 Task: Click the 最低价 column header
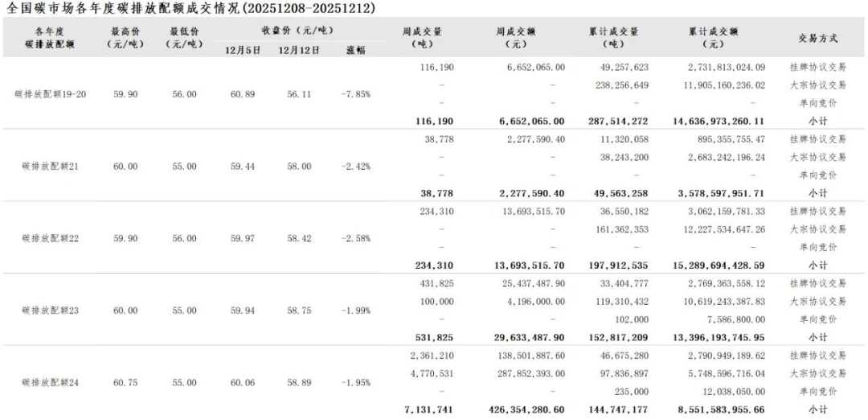point(183,38)
